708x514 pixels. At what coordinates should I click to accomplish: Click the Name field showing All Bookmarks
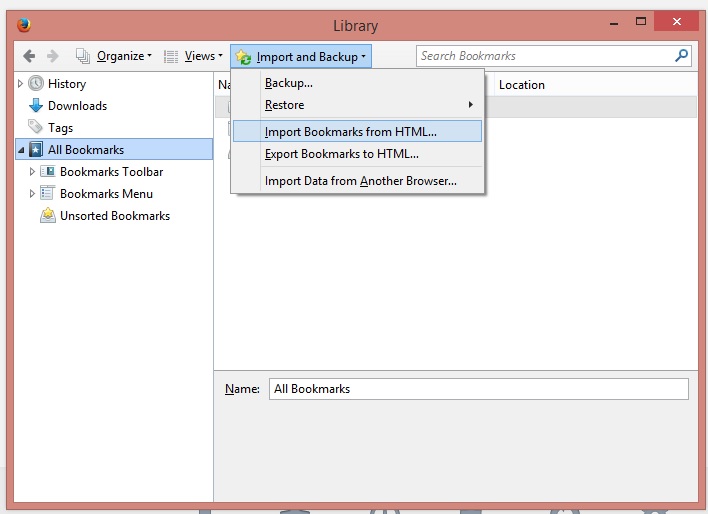click(x=479, y=389)
